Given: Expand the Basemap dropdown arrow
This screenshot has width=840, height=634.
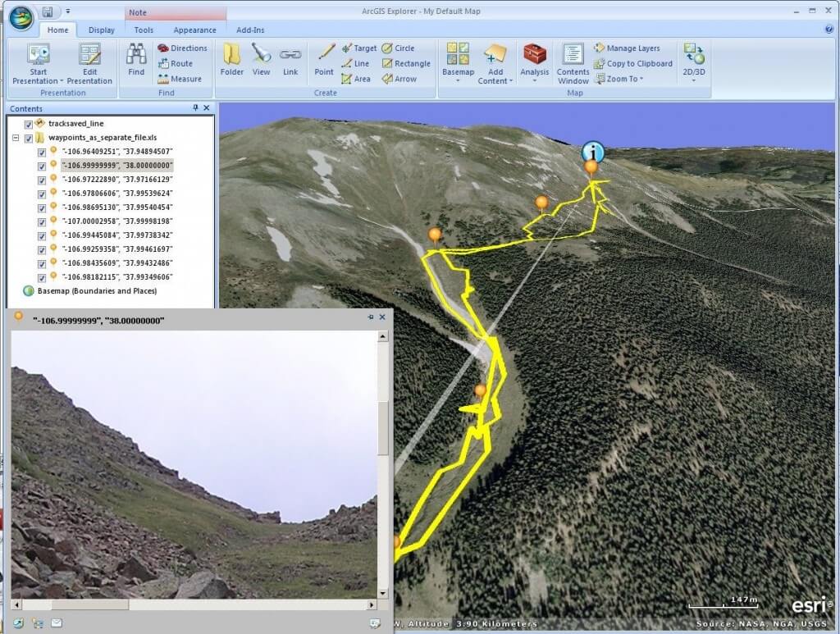Looking at the screenshot, I should click(x=458, y=81).
